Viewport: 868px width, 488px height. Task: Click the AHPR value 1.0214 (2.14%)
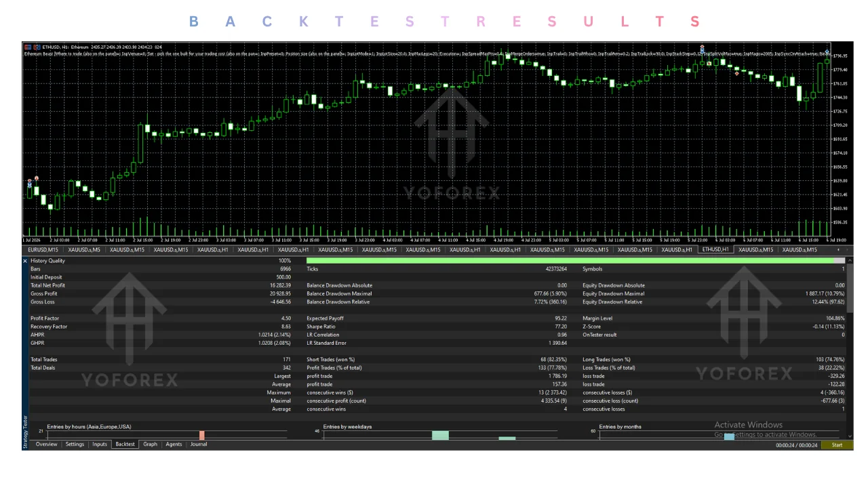[275, 335]
